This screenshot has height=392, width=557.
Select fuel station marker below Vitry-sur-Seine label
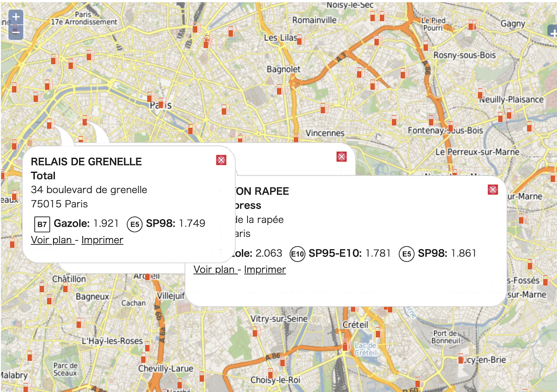point(256,332)
